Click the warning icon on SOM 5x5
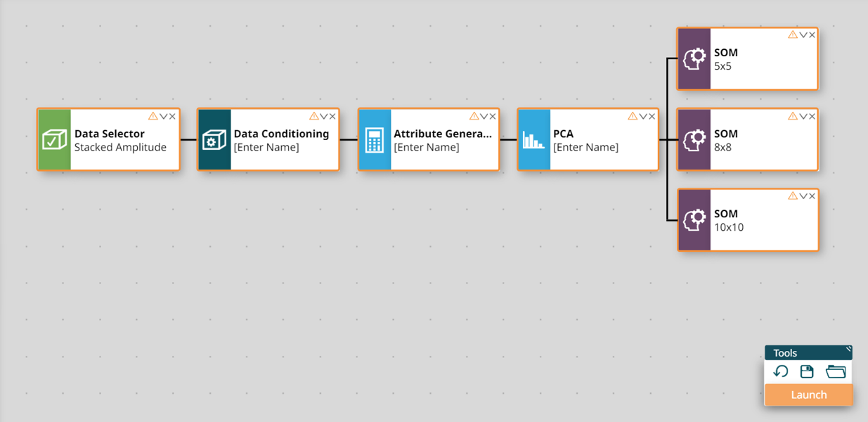 793,34
